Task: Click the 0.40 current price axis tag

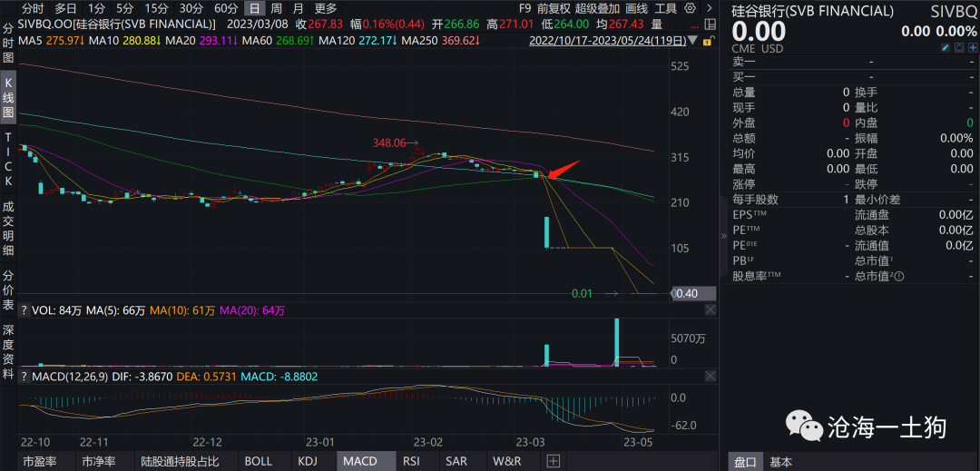Action: tap(693, 293)
